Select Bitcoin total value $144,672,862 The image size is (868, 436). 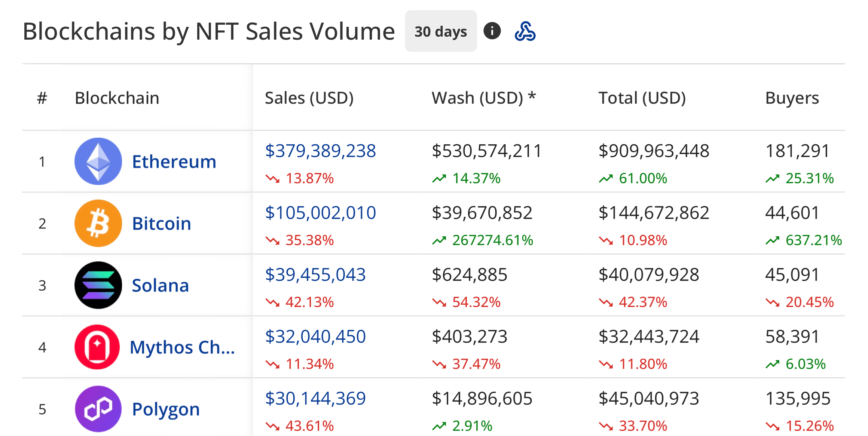pyautogui.click(x=654, y=213)
